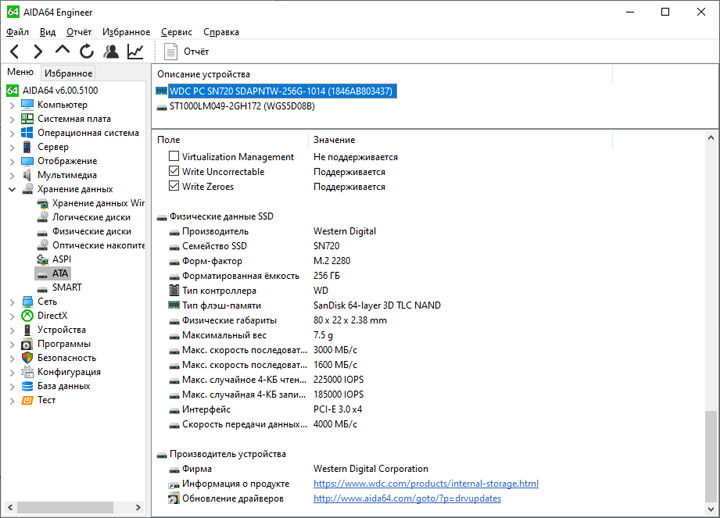Collapse the Хранение данных tree node
Viewport: 720px width, 518px height.
(x=12, y=189)
